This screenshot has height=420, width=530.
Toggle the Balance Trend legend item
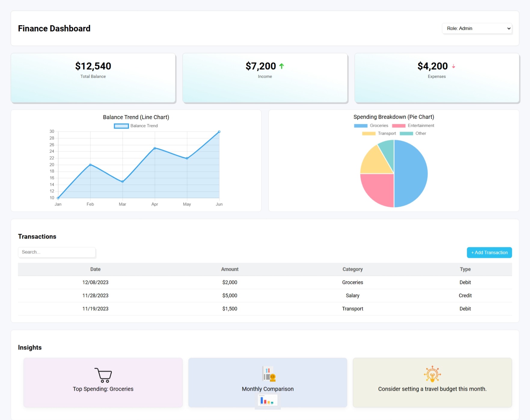[x=136, y=126]
